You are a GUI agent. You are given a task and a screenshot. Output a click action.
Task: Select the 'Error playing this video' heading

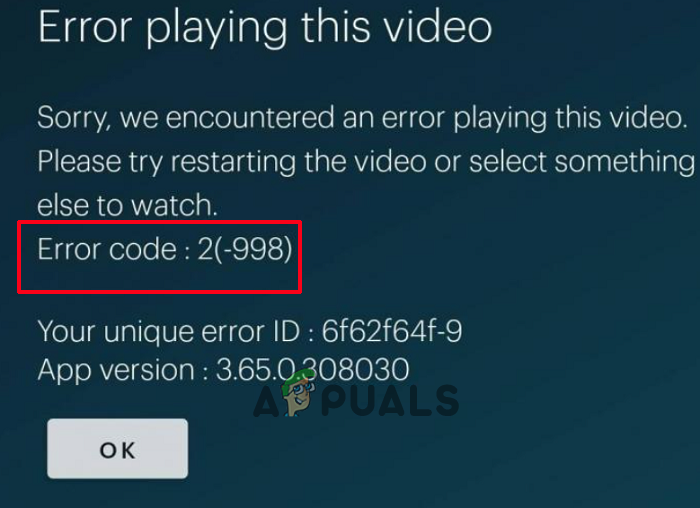[265, 28]
